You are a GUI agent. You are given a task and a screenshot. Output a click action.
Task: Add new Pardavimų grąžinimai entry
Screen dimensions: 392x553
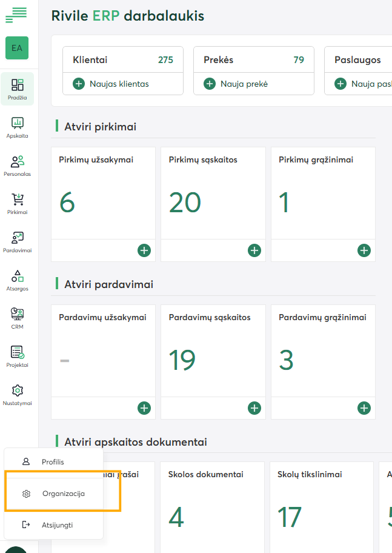[364, 408]
